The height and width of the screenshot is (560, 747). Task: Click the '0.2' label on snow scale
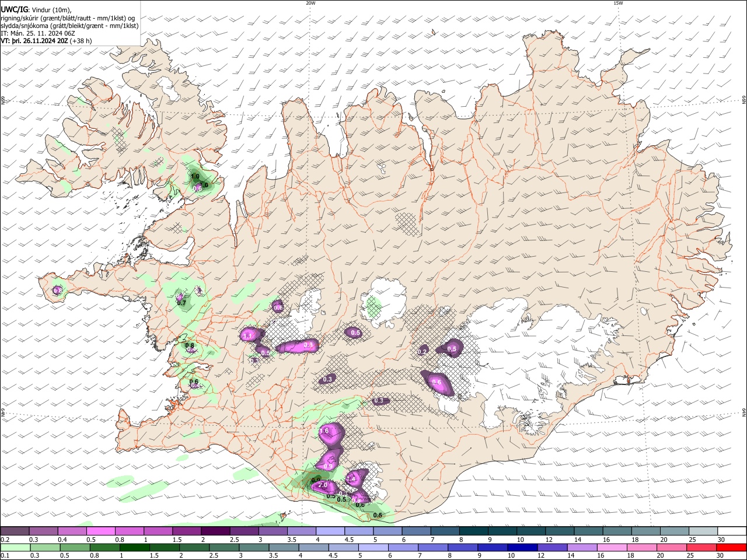[x=5, y=540]
